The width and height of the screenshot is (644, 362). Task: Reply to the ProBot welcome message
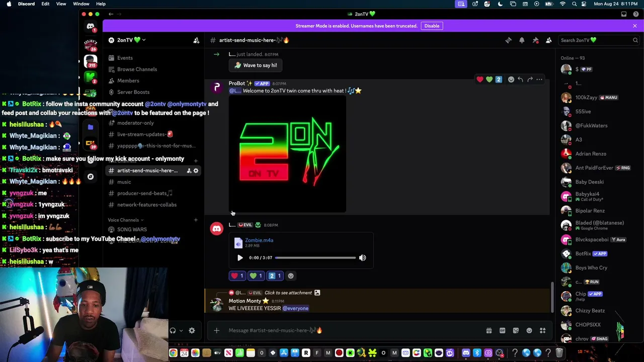(520, 79)
